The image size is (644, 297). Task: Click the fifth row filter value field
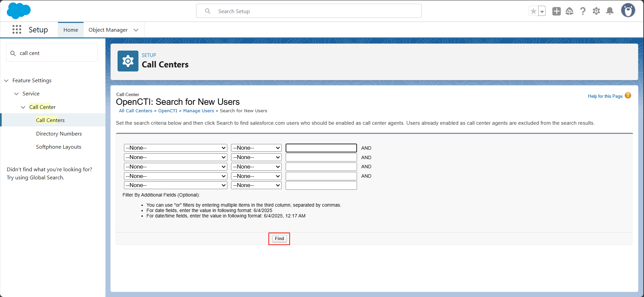click(321, 185)
